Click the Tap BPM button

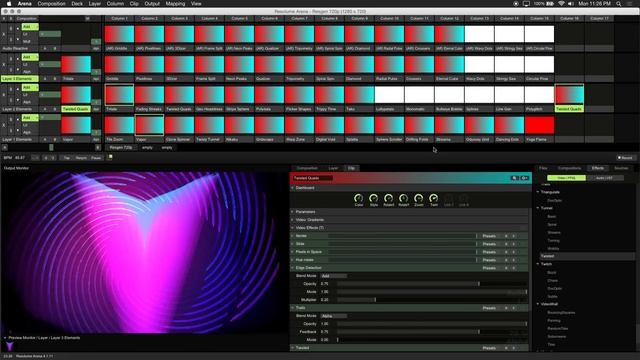67,158
